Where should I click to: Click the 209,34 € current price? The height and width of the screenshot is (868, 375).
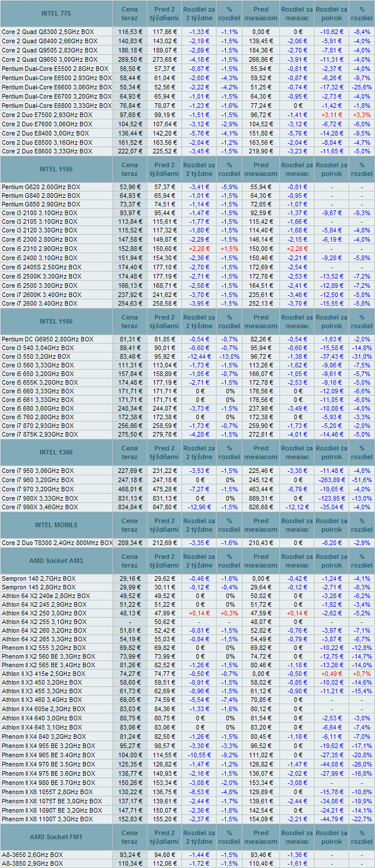point(130,543)
